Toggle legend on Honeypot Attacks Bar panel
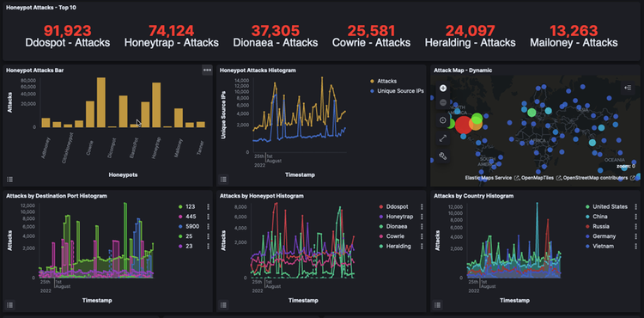This screenshot has width=644, height=318. tap(10, 179)
